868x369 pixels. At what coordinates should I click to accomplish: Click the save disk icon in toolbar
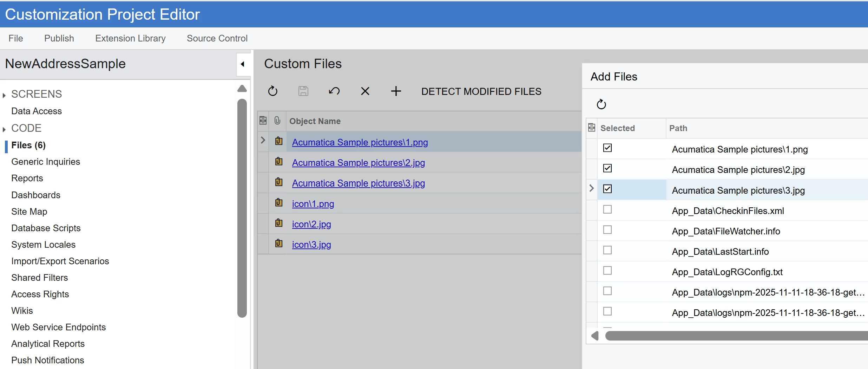click(x=303, y=91)
